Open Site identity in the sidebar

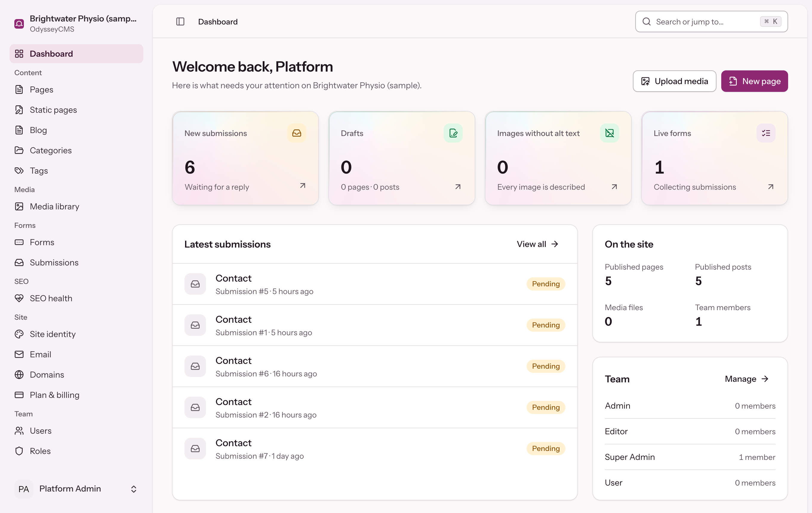pyautogui.click(x=76, y=334)
